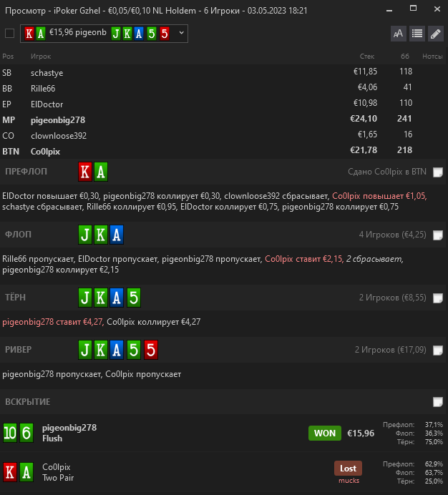Click the font size AA icon
448x495 pixels.
click(x=398, y=34)
